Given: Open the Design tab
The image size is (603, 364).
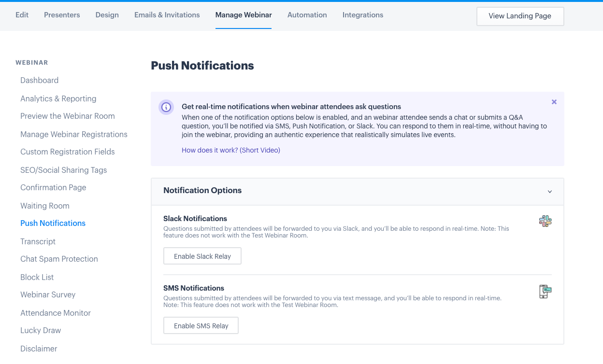Looking at the screenshot, I should [107, 15].
